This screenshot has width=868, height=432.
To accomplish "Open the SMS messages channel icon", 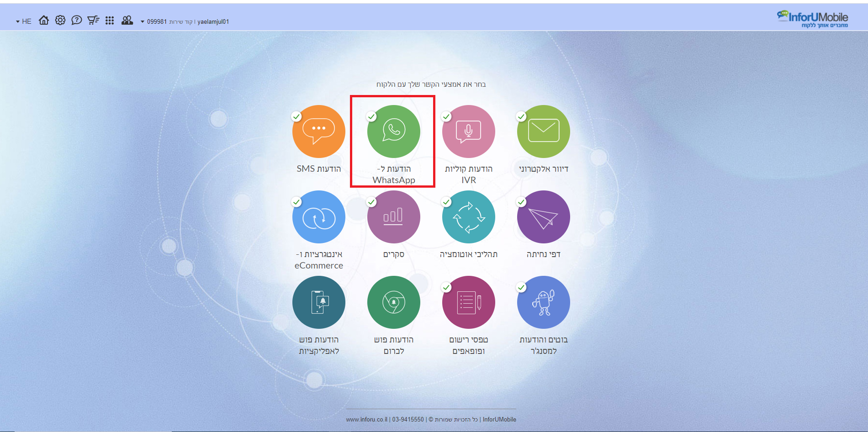I will 319,132.
